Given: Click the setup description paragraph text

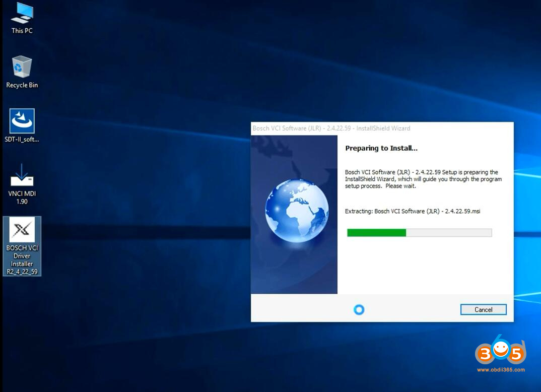Looking at the screenshot, I should pyautogui.click(x=422, y=179).
